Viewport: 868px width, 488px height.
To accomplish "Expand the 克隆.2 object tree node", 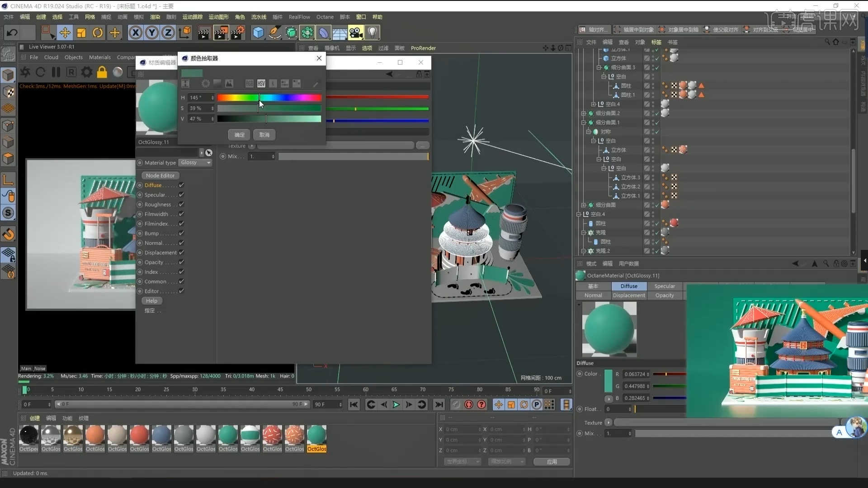I will click(x=584, y=251).
